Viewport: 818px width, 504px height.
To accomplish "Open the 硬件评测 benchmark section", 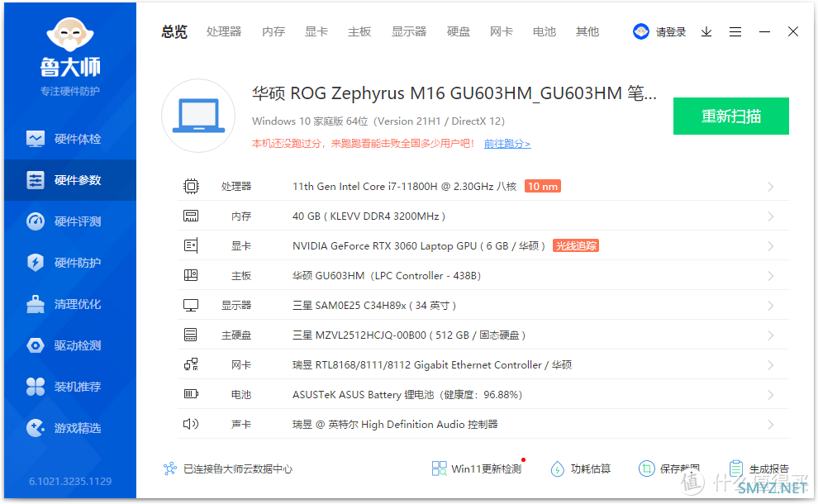I will point(70,221).
